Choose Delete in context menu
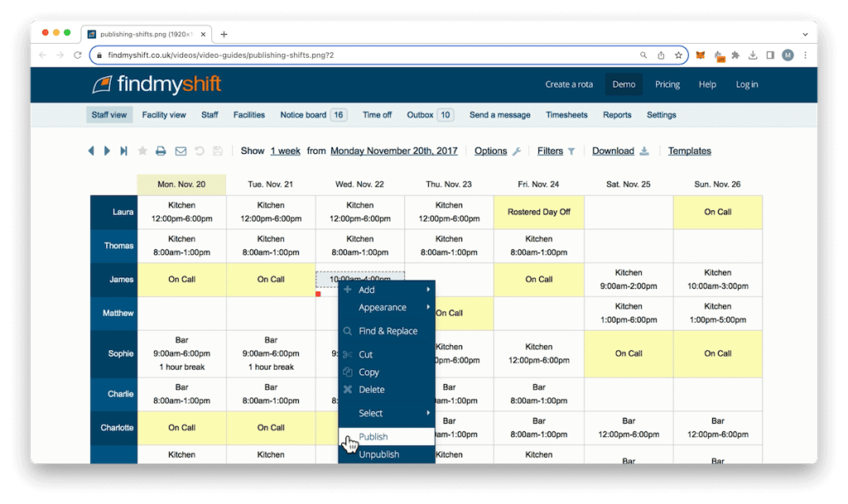Image resolution: width=848 pixels, height=504 pixels. 387,390
